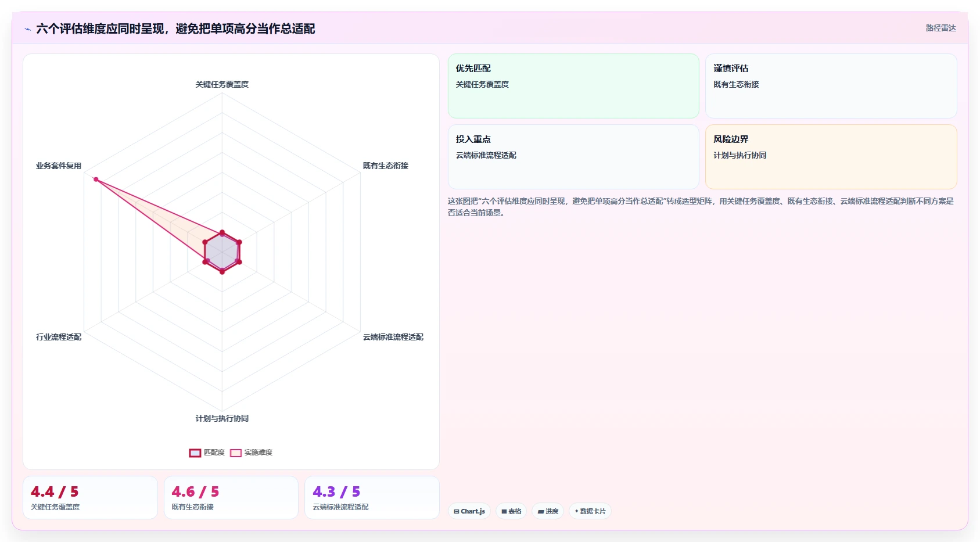
Task: Click the Chart.js tag chip
Action: pyautogui.click(x=469, y=511)
